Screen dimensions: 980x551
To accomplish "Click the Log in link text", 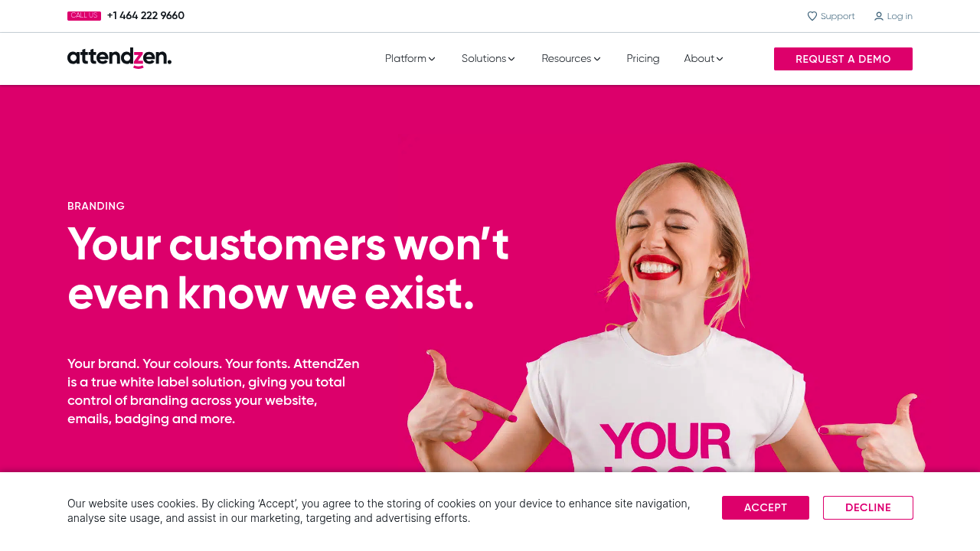I will (x=900, y=16).
